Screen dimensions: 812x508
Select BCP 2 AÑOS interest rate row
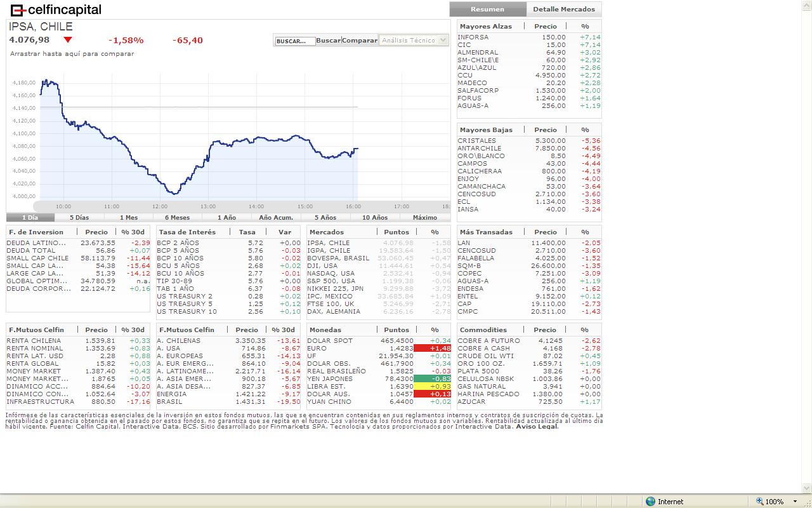(x=228, y=243)
